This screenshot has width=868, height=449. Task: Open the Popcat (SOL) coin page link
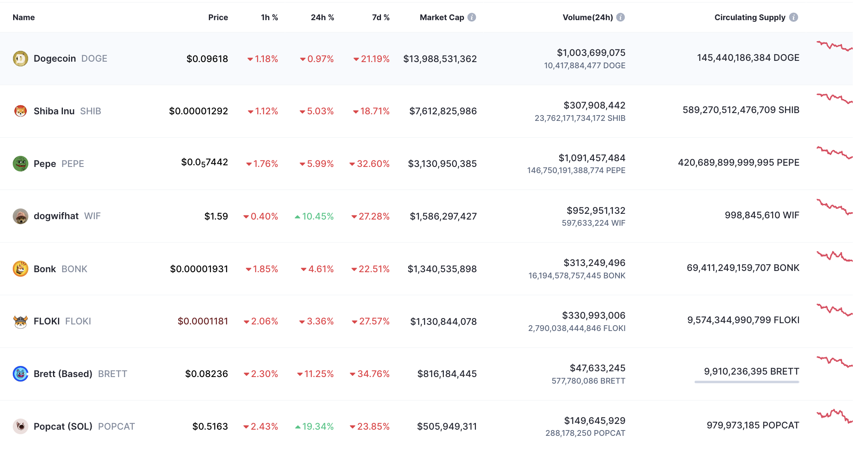63,426
